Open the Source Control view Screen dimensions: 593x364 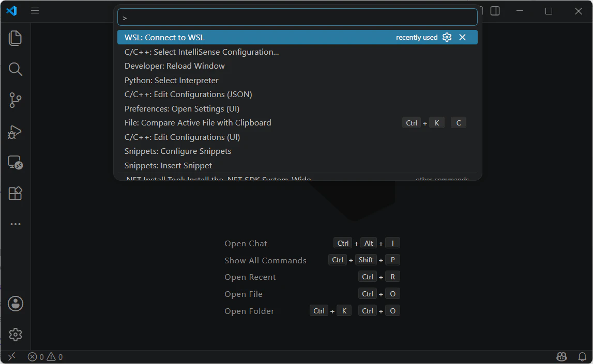point(15,100)
